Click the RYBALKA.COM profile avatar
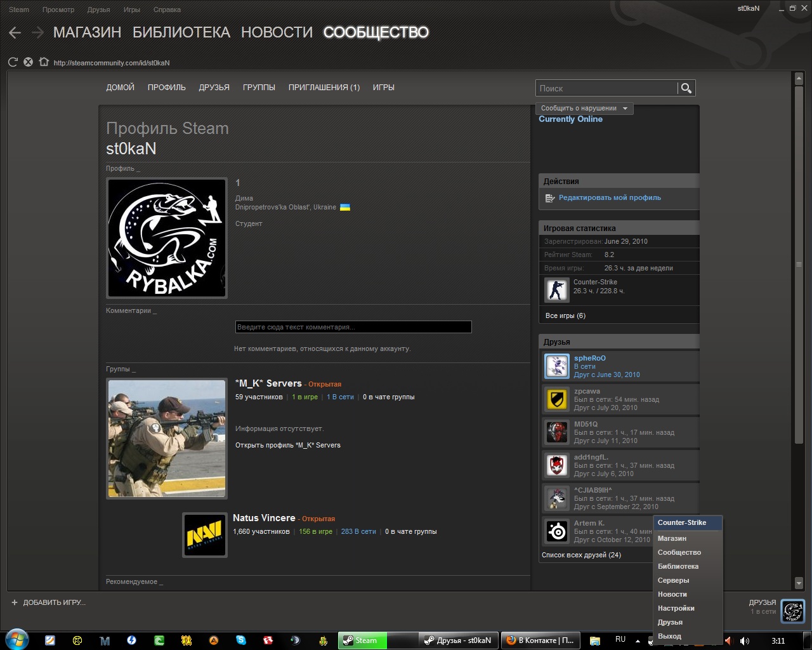The height and width of the screenshot is (650, 812). click(x=167, y=238)
